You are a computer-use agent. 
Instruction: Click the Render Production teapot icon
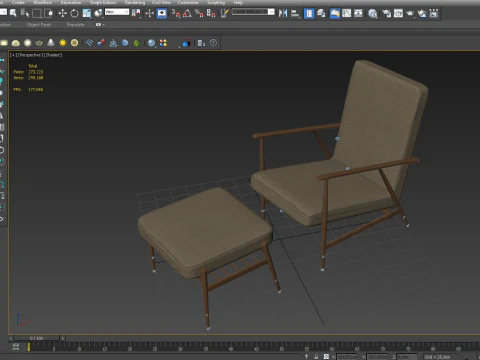[410, 13]
